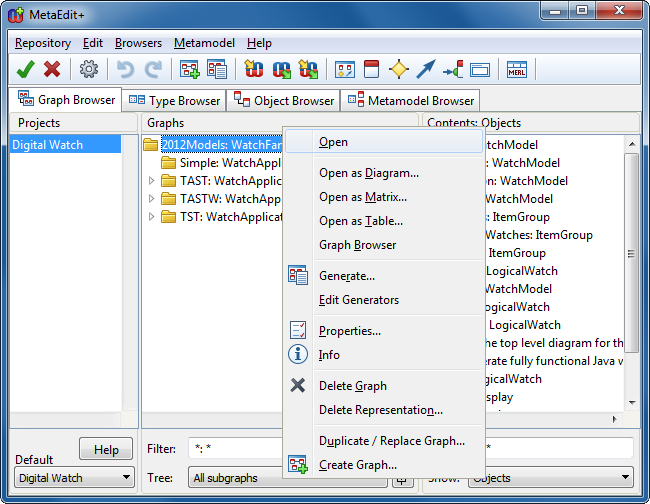Choose Open as Diagram from context menu
Viewport: 650px width, 504px height.
[x=368, y=173]
